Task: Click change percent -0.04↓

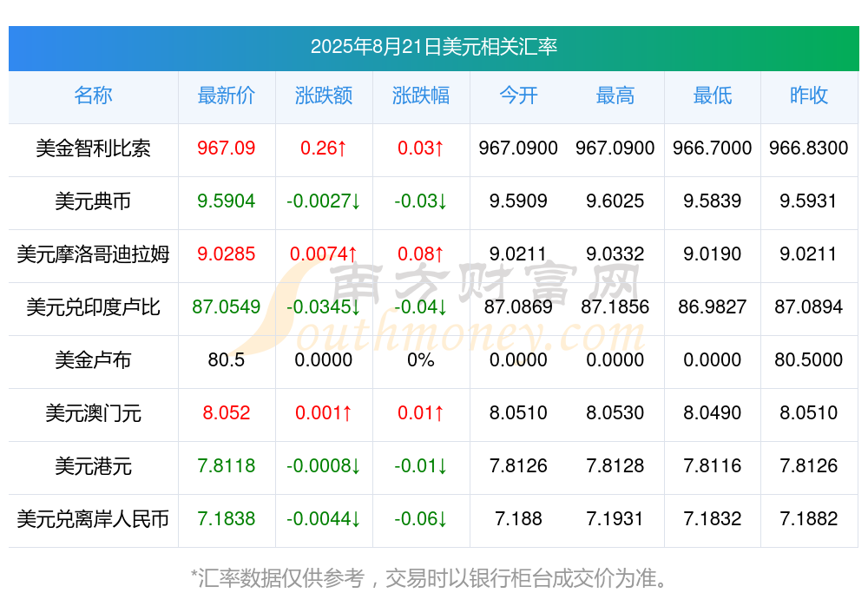Action: (x=421, y=306)
